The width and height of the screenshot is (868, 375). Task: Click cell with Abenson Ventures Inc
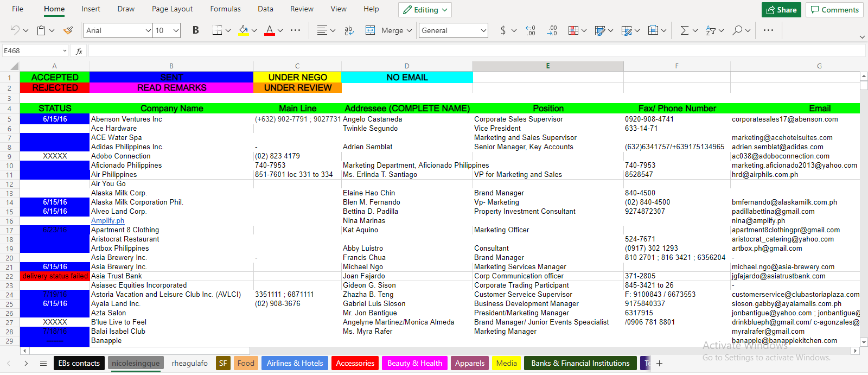click(171, 119)
